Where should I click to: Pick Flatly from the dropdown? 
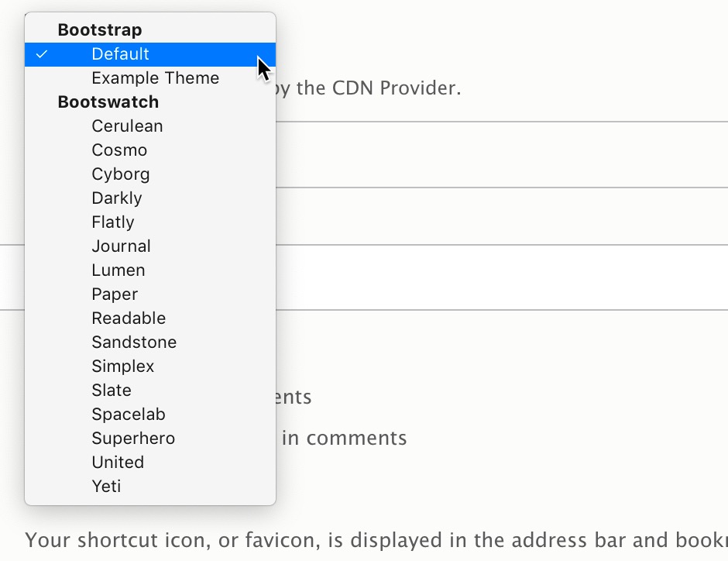tap(113, 222)
